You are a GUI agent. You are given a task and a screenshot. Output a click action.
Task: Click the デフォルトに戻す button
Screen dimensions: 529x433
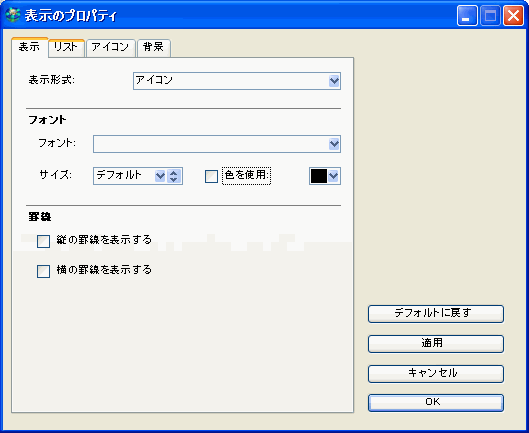[436, 314]
